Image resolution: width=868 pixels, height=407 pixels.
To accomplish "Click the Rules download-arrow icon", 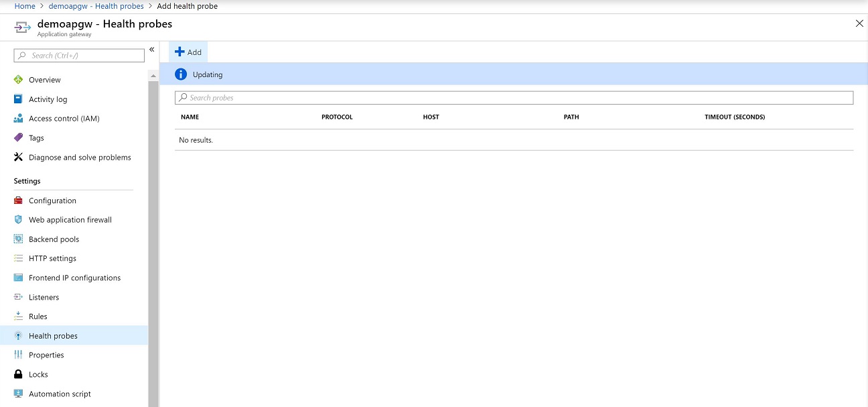I will click(x=18, y=316).
